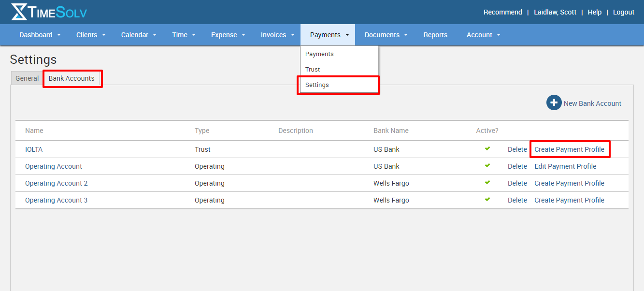Click Active checkmark for Operating Account 3

click(487, 200)
